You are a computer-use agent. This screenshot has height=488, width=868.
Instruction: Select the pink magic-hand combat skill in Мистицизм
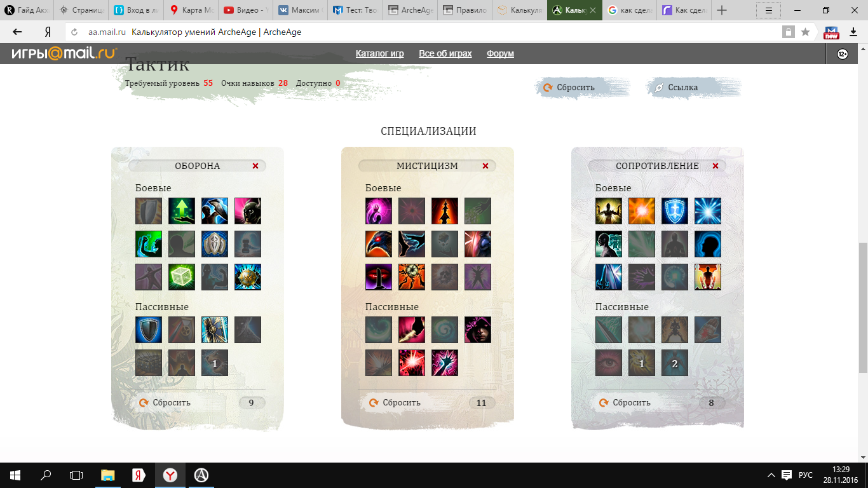pyautogui.click(x=379, y=211)
